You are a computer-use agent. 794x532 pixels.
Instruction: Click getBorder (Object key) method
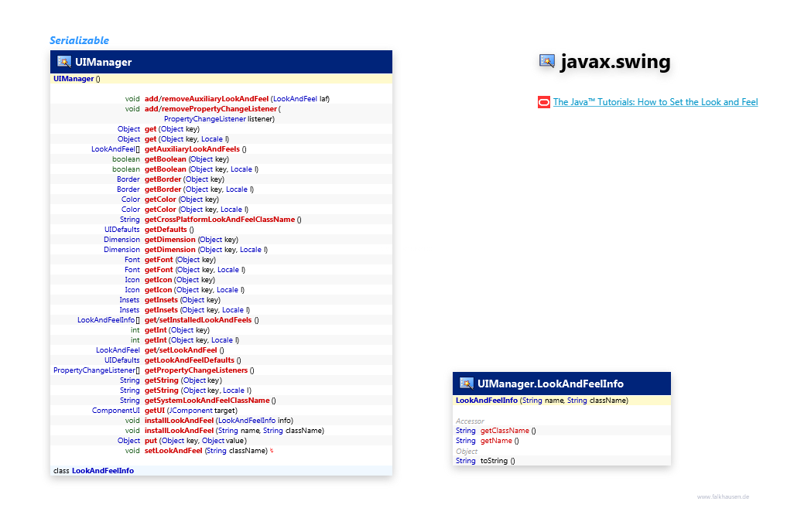coord(184,179)
